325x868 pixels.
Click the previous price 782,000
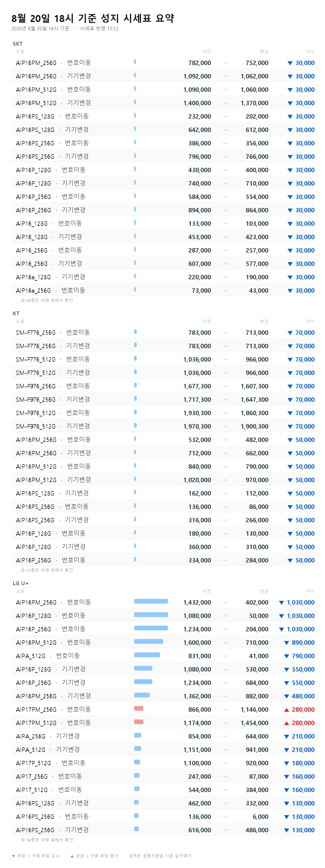200,63
